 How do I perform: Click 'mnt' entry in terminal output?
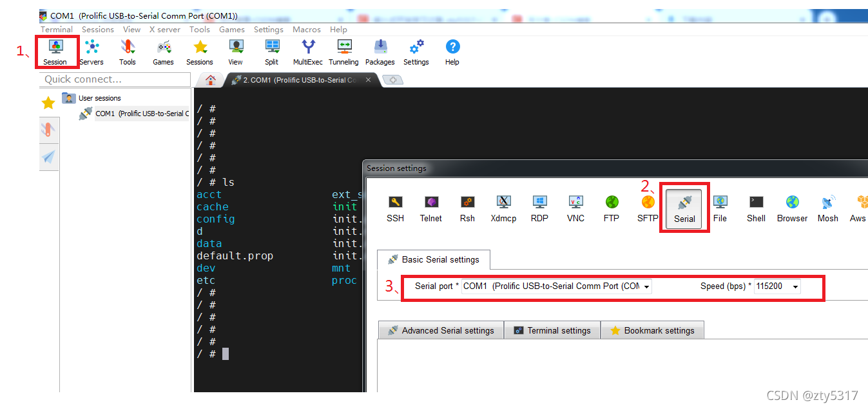point(342,268)
